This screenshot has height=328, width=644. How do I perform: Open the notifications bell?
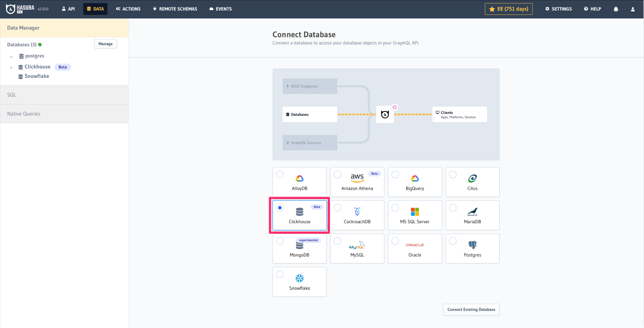click(x=616, y=9)
